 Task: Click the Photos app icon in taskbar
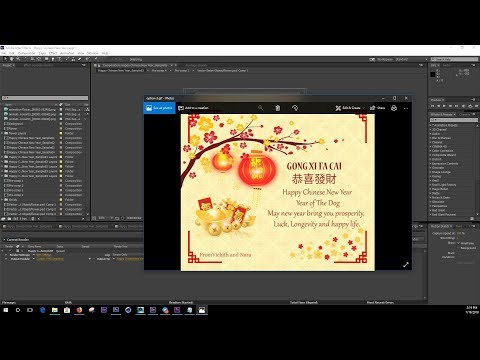tap(202, 310)
